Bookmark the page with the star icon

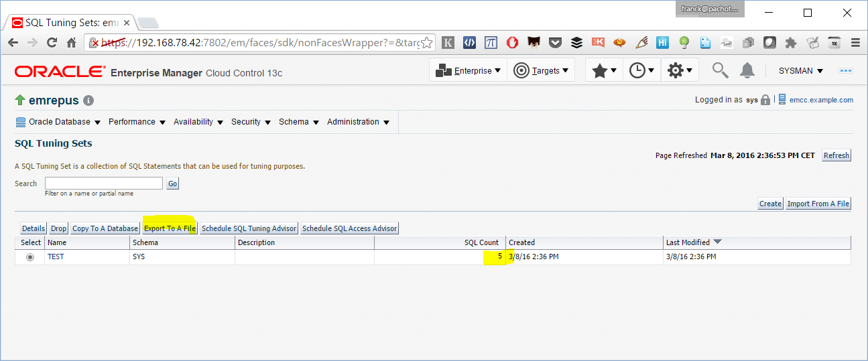point(426,42)
